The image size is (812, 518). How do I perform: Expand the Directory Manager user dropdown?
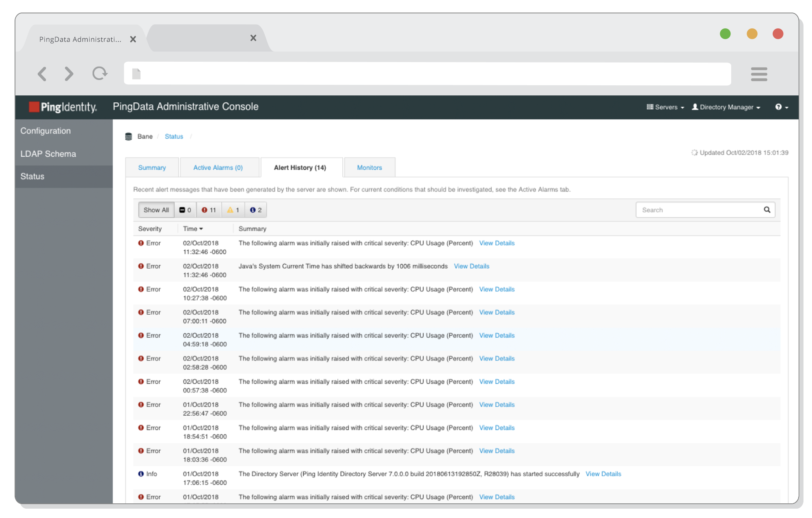[x=726, y=107]
